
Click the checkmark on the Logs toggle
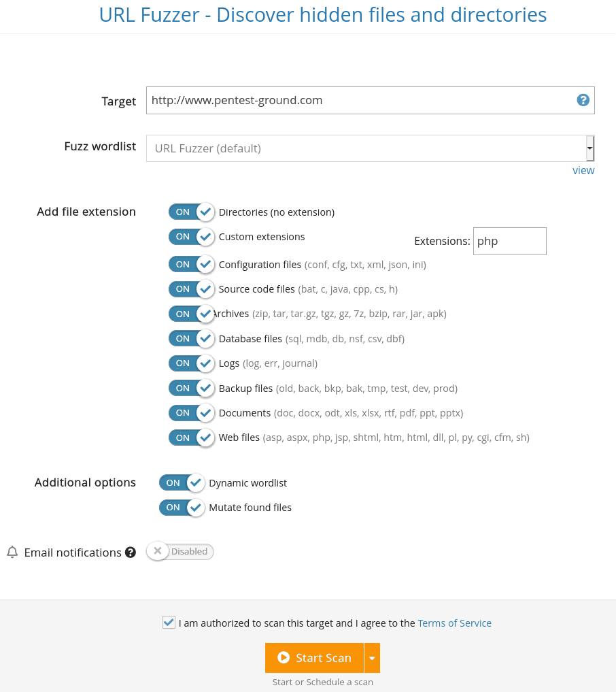point(204,363)
